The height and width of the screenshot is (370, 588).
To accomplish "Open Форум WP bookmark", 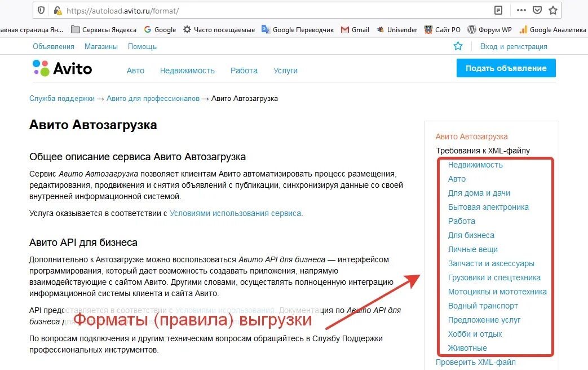I will point(489,30).
